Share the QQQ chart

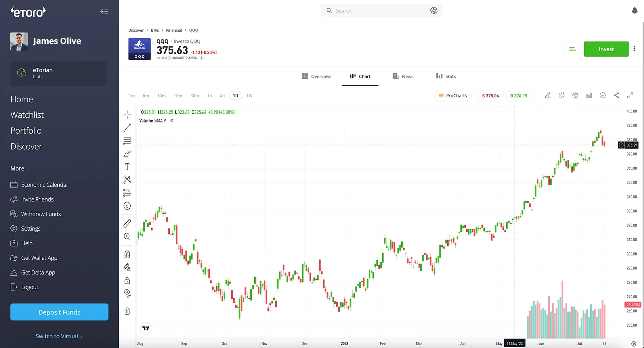tap(616, 95)
